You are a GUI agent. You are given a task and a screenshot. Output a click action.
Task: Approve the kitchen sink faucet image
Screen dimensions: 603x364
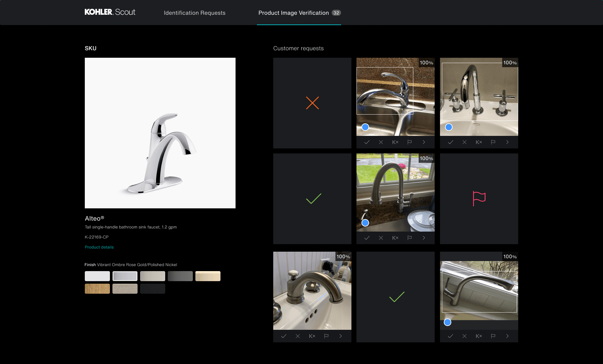click(367, 142)
